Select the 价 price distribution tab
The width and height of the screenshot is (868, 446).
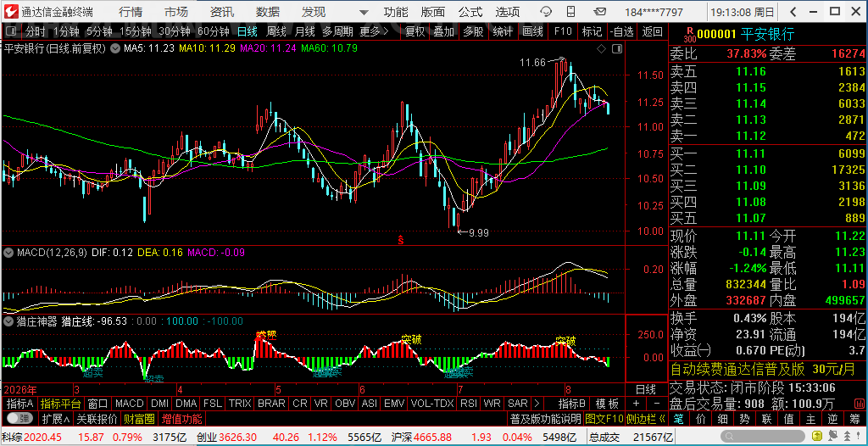click(701, 417)
